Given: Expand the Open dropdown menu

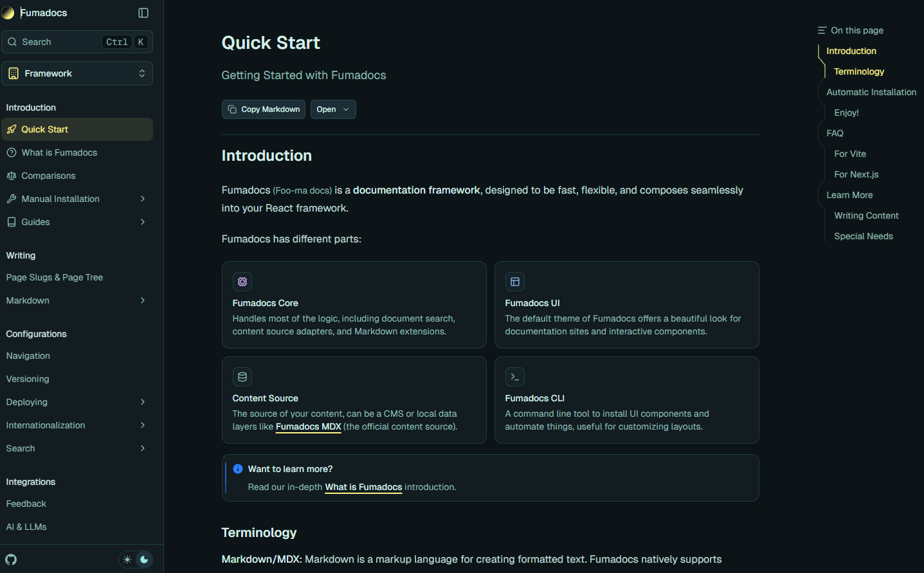Looking at the screenshot, I should 333,109.
